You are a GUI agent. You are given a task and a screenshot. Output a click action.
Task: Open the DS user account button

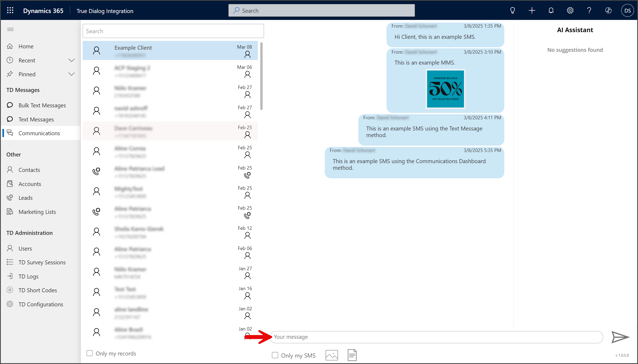[628, 11]
